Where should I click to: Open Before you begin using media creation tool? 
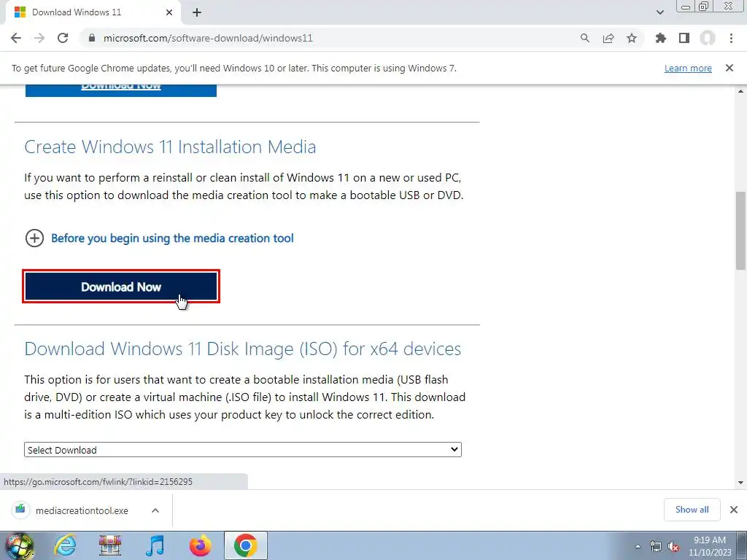[x=172, y=238]
